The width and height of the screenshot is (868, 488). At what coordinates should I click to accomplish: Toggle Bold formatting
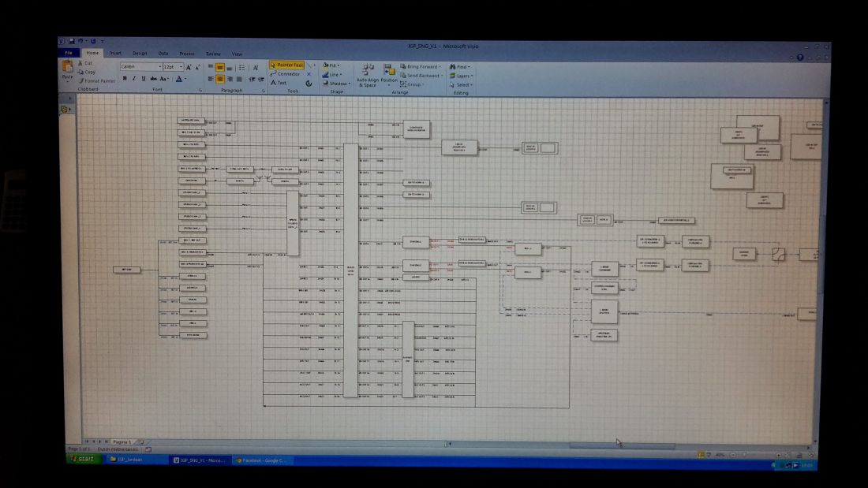click(x=124, y=79)
